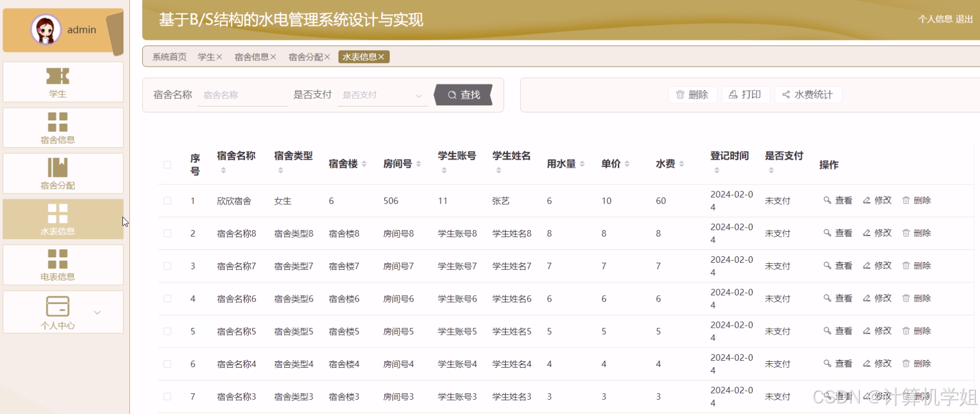This screenshot has width=980, height=414.
Task: Switch to the 学生 tab
Action: [206, 57]
